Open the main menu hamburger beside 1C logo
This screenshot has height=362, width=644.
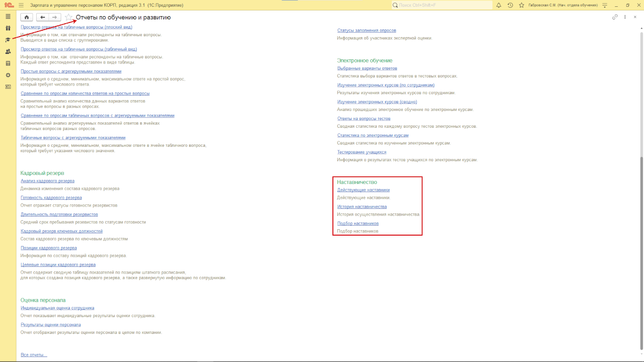(x=21, y=5)
